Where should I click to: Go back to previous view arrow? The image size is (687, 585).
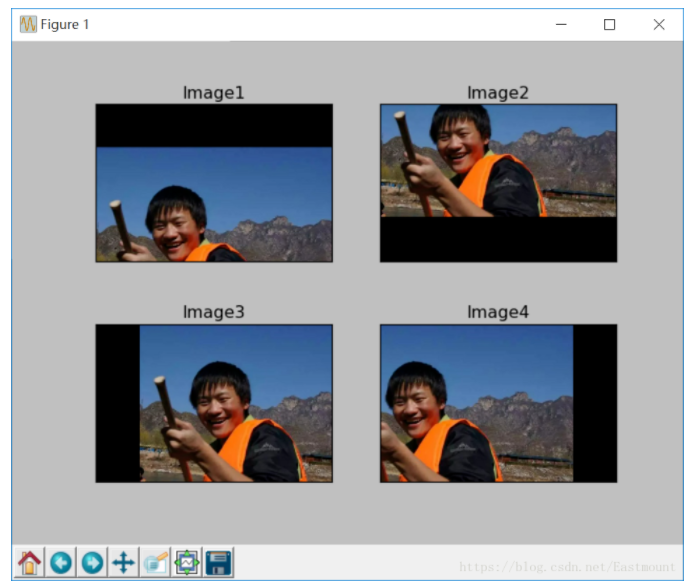(60, 562)
